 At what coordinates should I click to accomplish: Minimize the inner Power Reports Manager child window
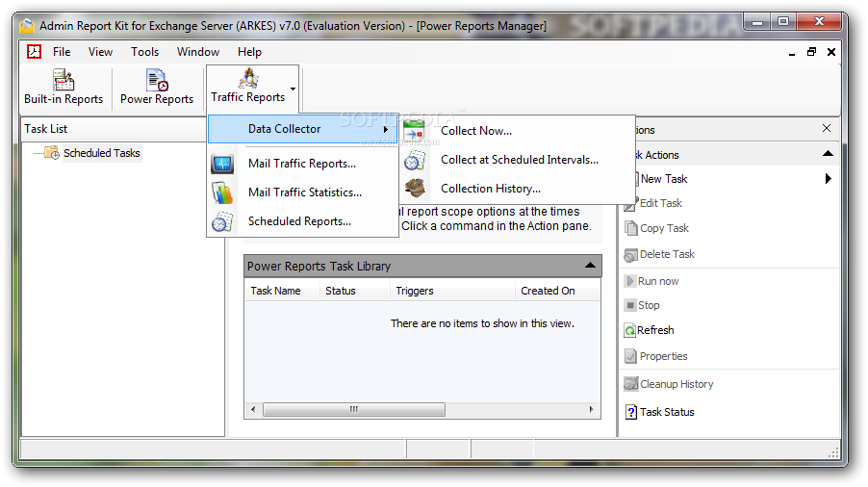tap(792, 52)
